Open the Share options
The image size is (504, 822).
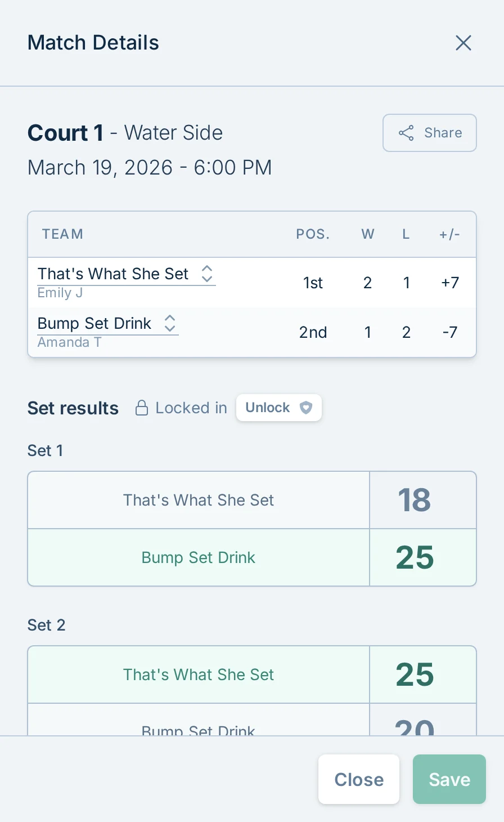(x=429, y=133)
